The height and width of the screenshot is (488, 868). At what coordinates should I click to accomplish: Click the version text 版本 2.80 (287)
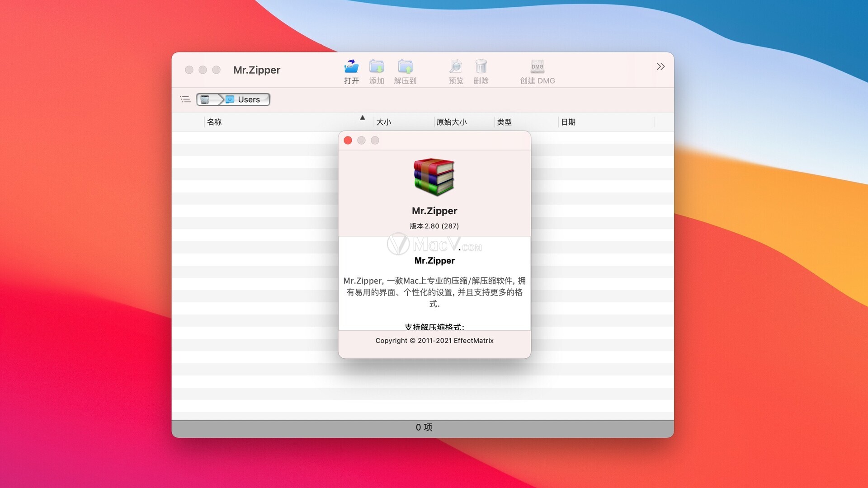point(434,226)
